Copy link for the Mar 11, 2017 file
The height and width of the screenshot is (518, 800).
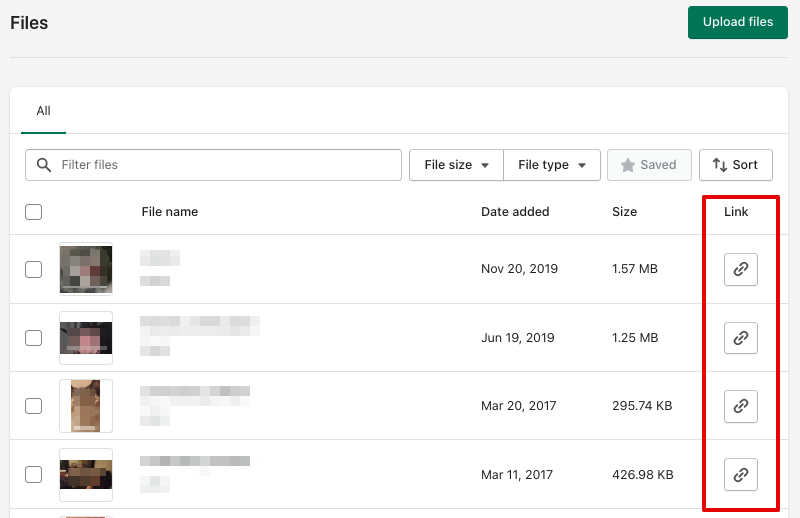click(740, 475)
